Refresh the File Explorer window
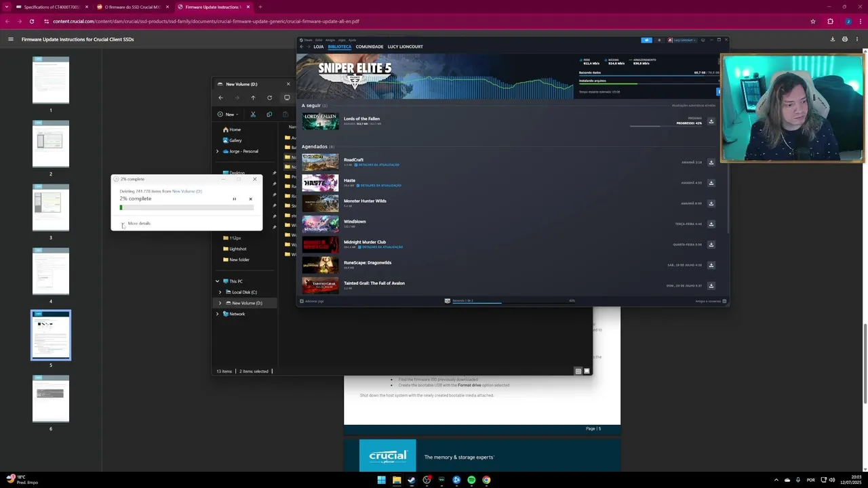This screenshot has height=488, width=868. coord(269,98)
